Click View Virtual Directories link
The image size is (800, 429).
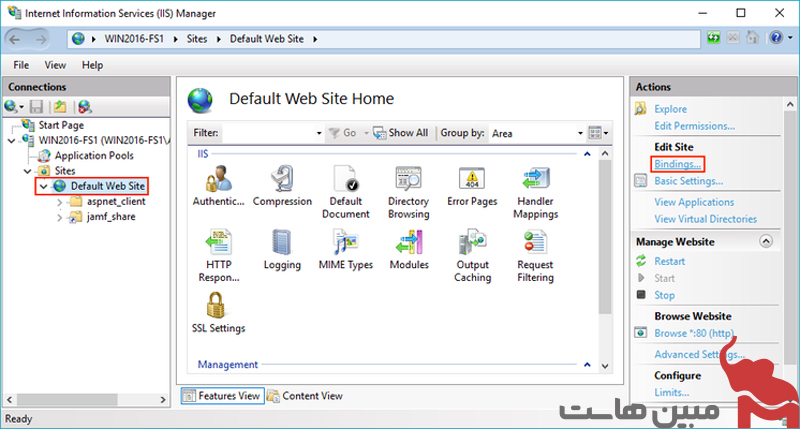[x=706, y=219]
